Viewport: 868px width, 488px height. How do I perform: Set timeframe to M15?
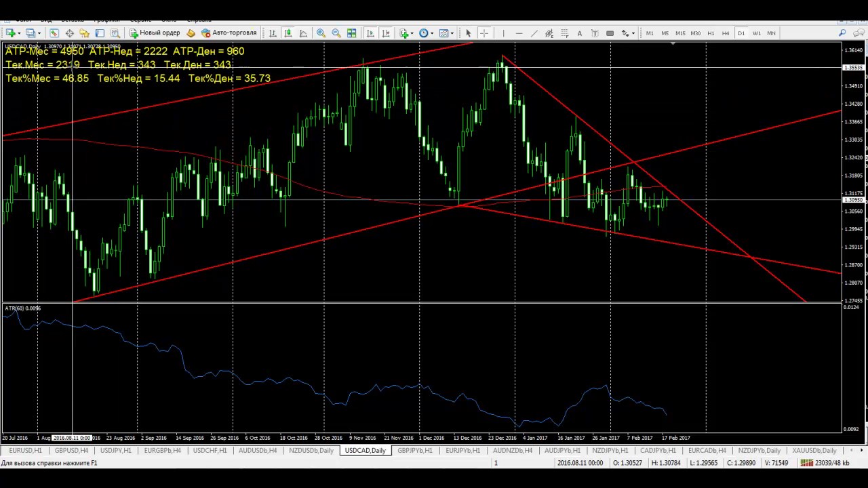coord(680,33)
